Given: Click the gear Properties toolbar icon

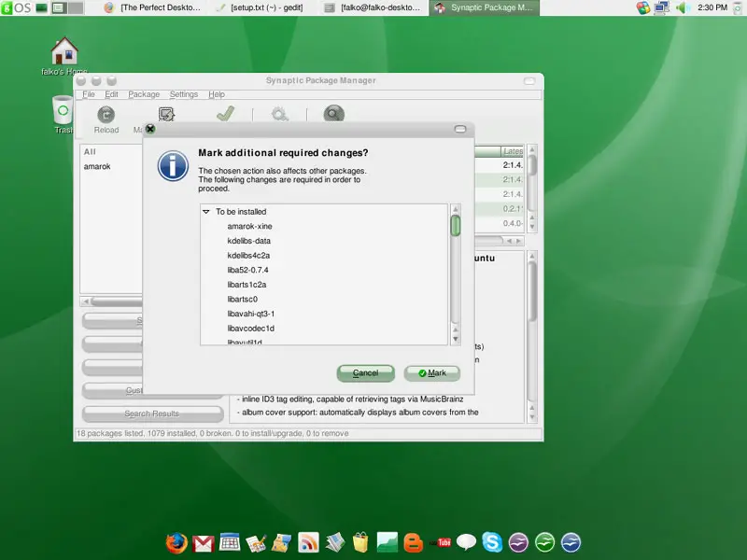Looking at the screenshot, I should pos(279,114).
